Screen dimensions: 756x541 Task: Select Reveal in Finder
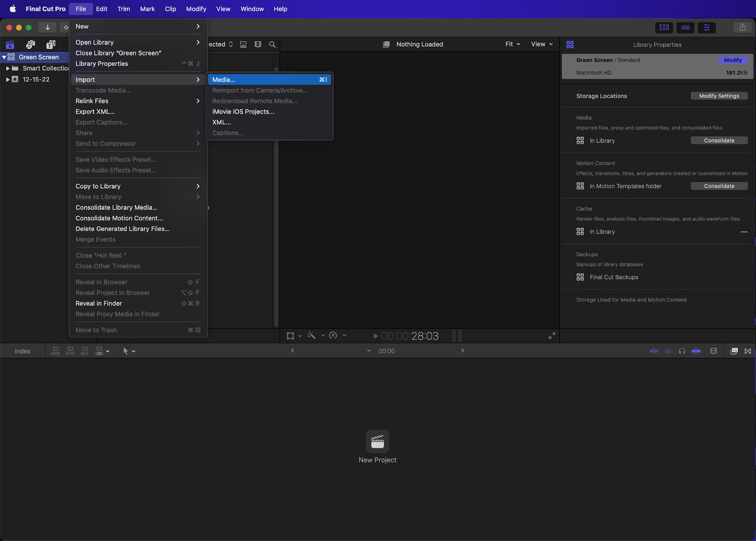point(138,304)
